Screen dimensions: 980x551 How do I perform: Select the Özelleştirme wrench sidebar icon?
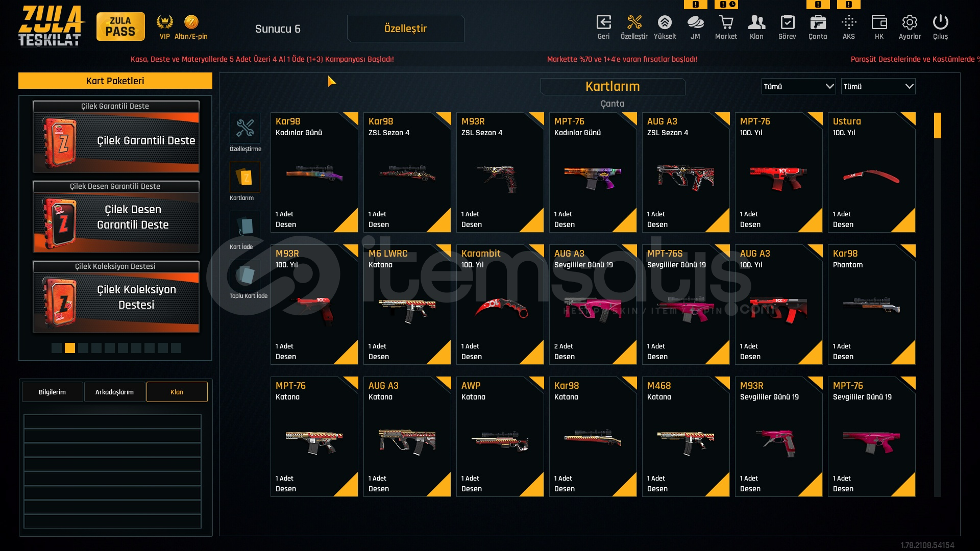click(245, 128)
